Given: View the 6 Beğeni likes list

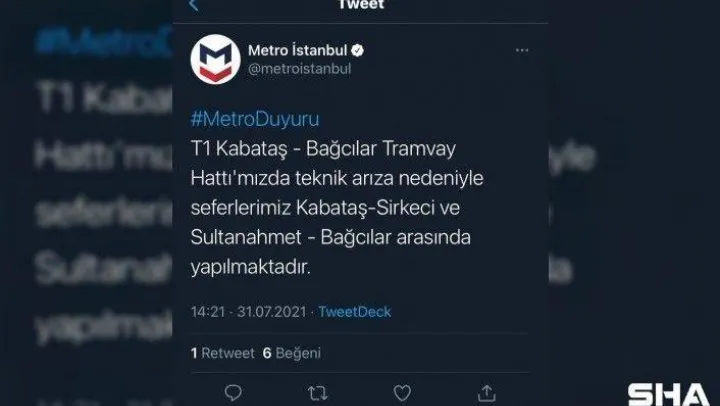Looking at the screenshot, I should pyautogui.click(x=292, y=353).
